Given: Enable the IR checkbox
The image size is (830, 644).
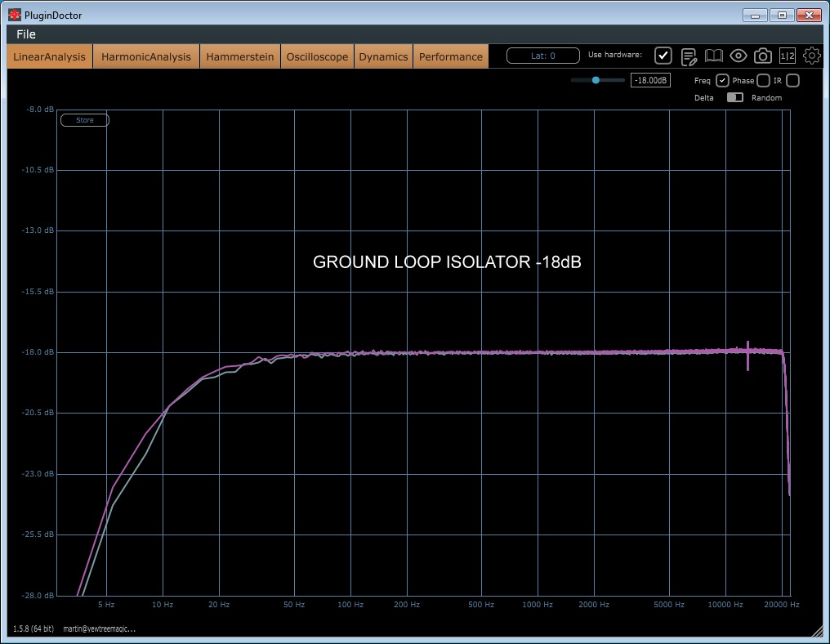Looking at the screenshot, I should point(792,80).
